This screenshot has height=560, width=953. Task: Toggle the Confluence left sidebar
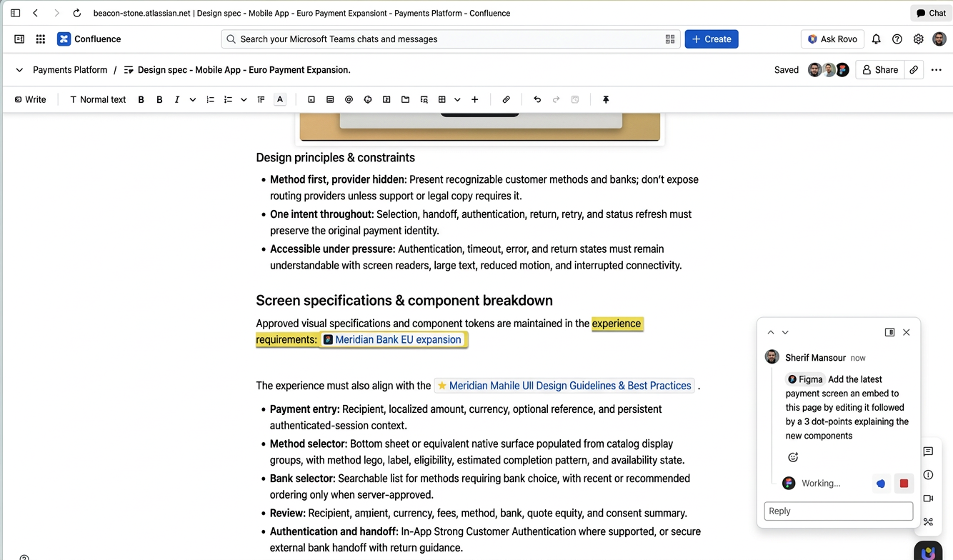tap(19, 39)
